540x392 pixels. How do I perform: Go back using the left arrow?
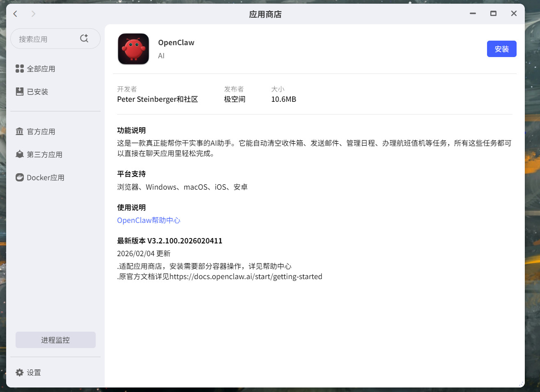15,14
